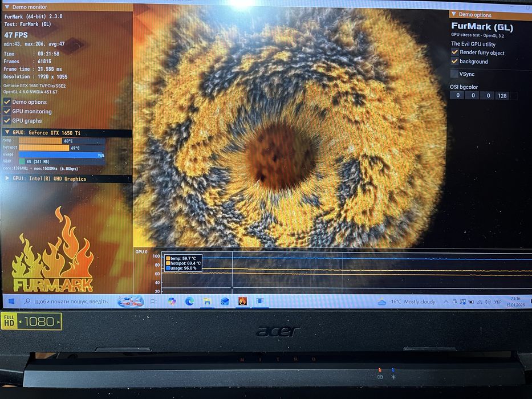Uncheck Render furry object
The height and width of the screenshot is (399, 532).
(454, 52)
